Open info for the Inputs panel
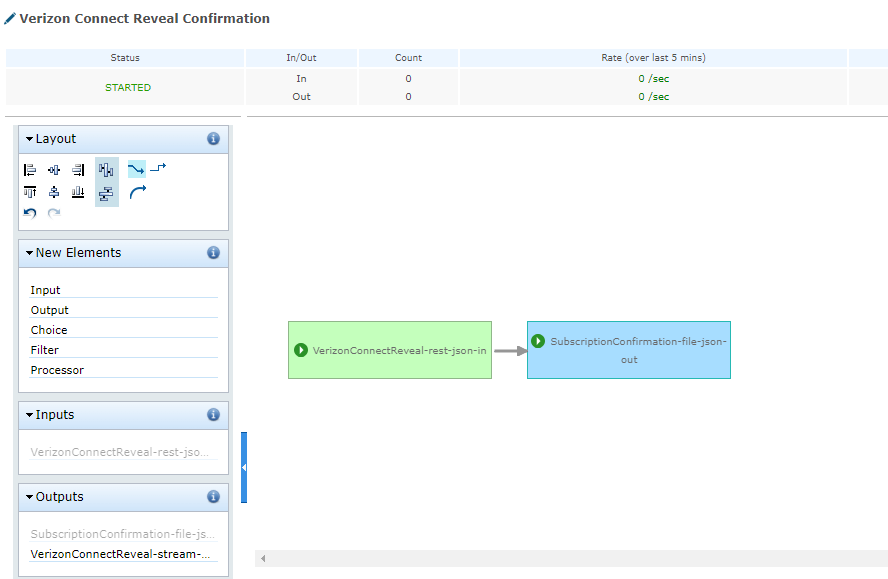888x579 pixels. pos(214,415)
